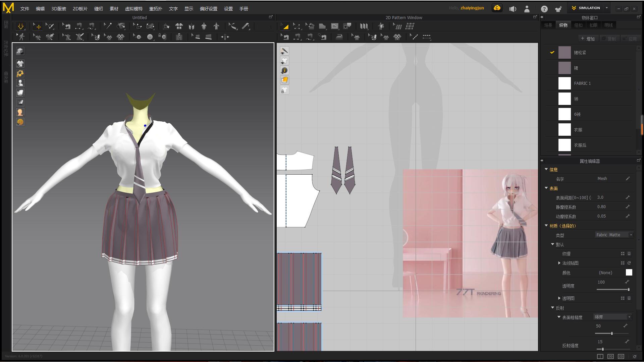Viewport: 644px width, 362px height.
Task: Select the FABRIC 1 item
Action: click(x=582, y=83)
